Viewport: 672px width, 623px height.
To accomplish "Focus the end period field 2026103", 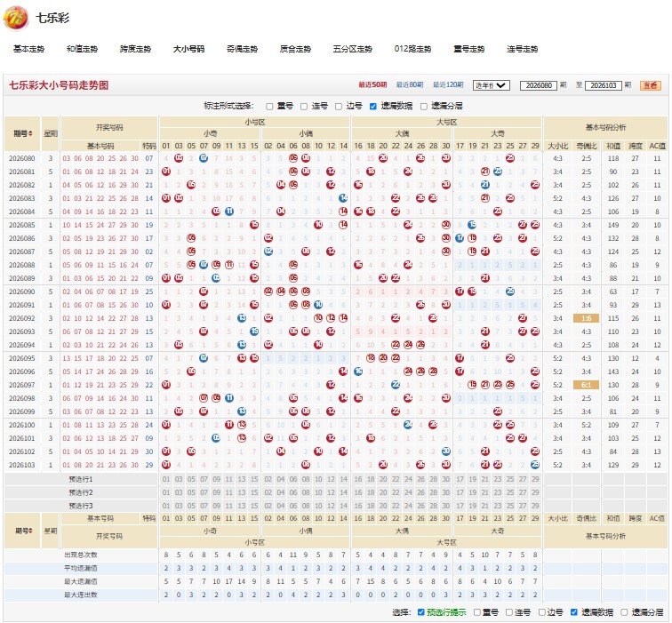I will 603,85.
